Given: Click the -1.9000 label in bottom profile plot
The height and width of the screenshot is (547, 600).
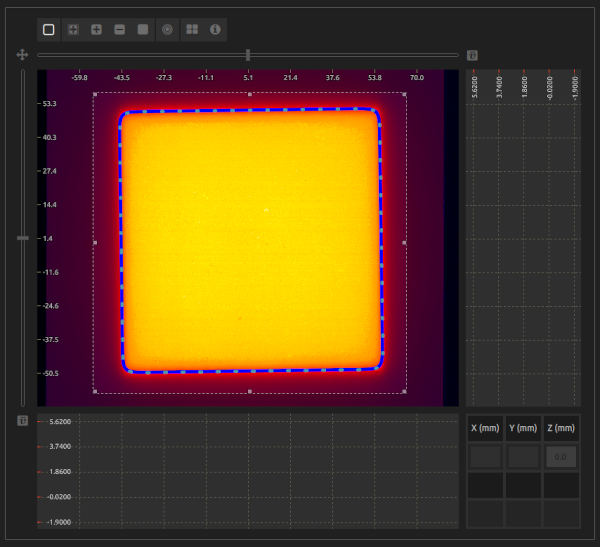Looking at the screenshot, I should [59, 522].
